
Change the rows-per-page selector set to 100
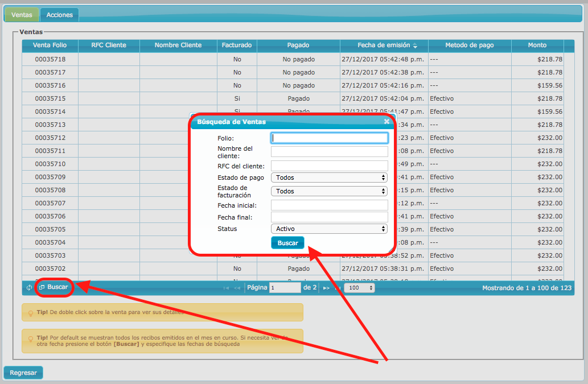tap(359, 288)
